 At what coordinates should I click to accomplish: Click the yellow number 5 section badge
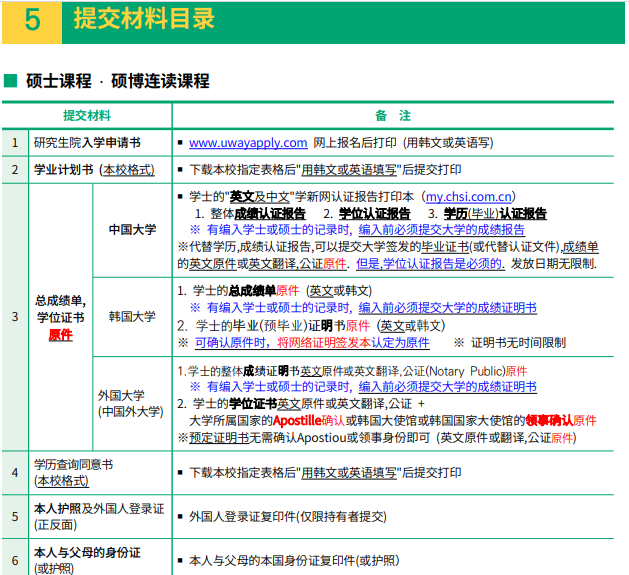tap(31, 20)
